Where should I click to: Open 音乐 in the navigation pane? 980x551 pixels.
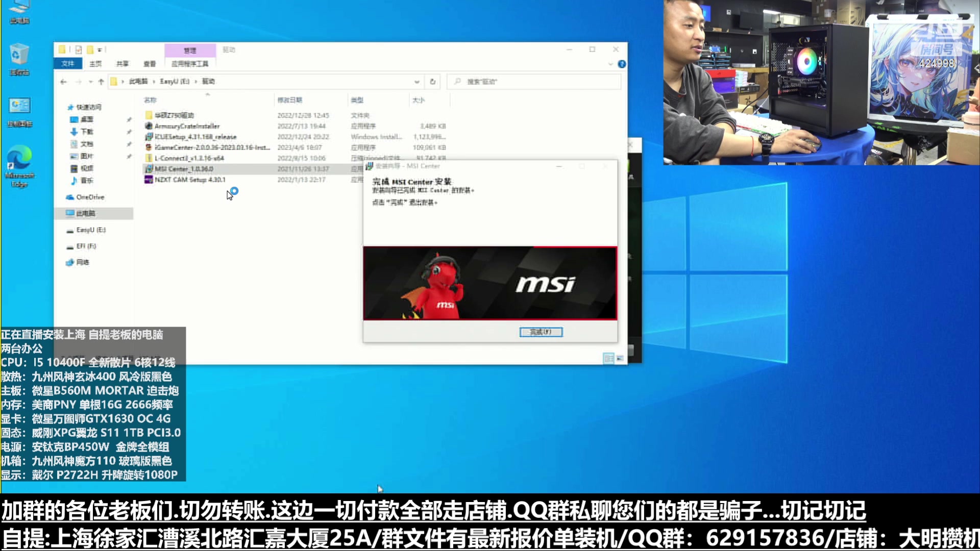(87, 181)
